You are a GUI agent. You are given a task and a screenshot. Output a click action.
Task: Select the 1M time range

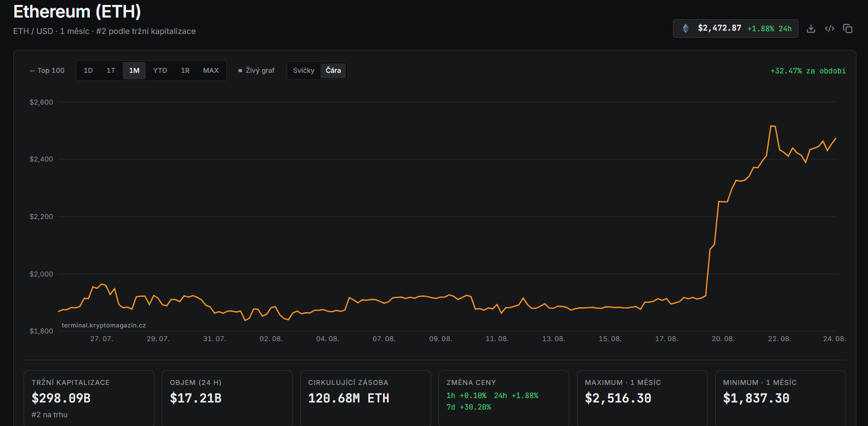click(134, 71)
